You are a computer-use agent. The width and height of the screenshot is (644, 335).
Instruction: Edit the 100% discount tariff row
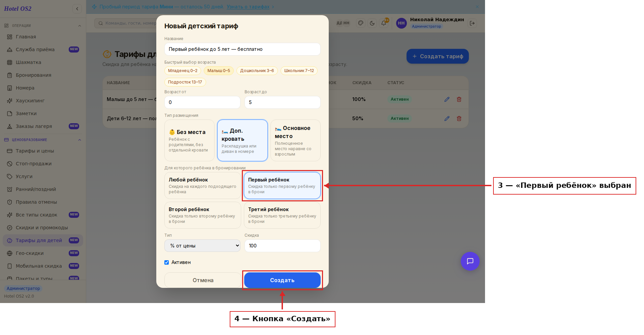[x=447, y=99]
